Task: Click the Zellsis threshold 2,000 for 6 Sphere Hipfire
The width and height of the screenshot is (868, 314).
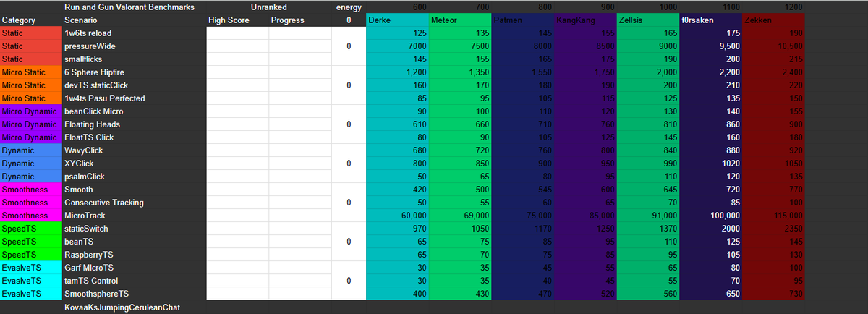Action: coord(647,72)
